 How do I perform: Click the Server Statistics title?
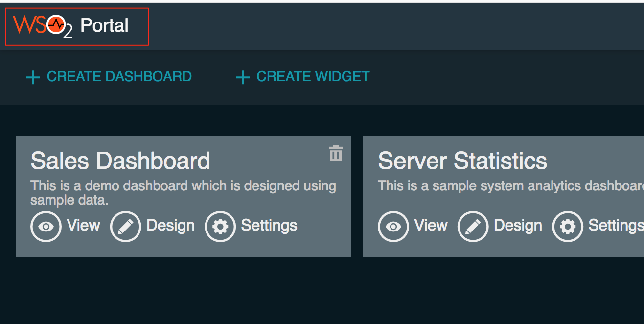(x=463, y=161)
